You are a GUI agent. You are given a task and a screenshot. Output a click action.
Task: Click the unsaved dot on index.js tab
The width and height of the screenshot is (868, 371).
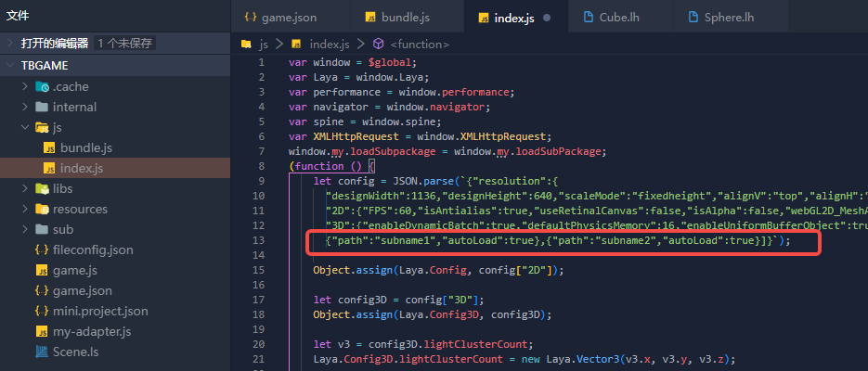tap(546, 18)
